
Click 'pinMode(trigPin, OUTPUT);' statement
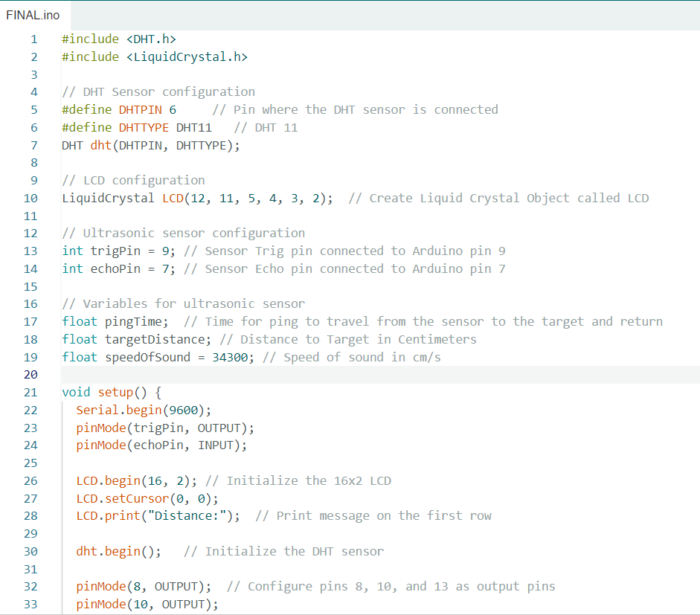165,428
